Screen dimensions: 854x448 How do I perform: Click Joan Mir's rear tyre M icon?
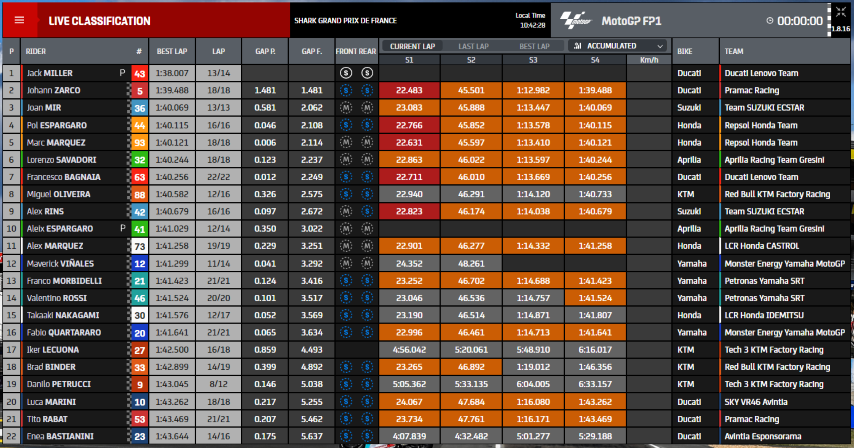click(x=367, y=108)
